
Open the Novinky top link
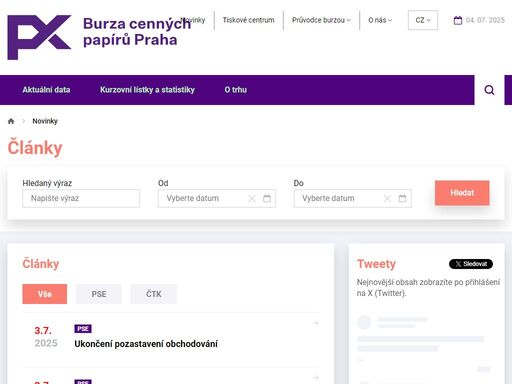[193, 20]
